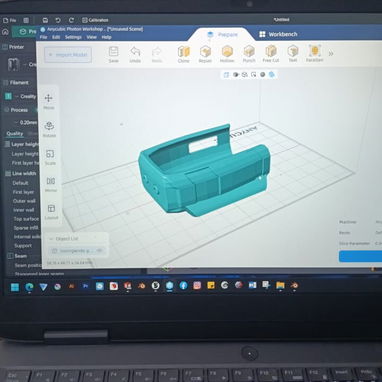Select Quality tab in background slicer
Screen dimensions: 382x382
pos(15,134)
